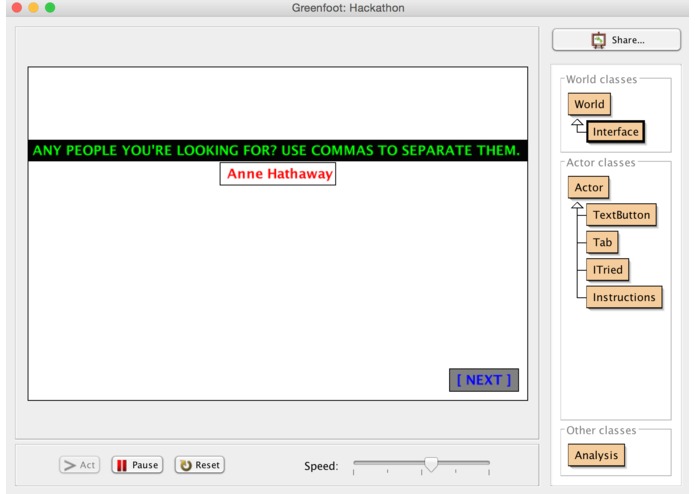Select the Analysis class
This screenshot has height=494, width=695.
(x=596, y=455)
